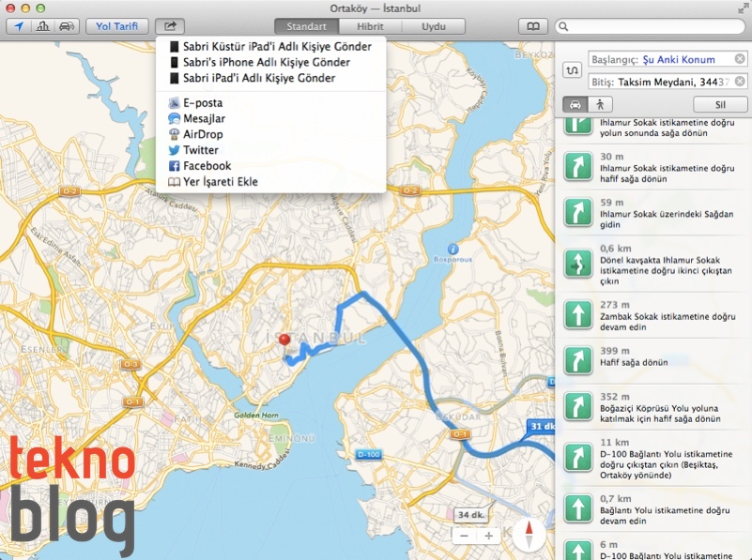Select AirDrop in the share menu

[x=203, y=134]
